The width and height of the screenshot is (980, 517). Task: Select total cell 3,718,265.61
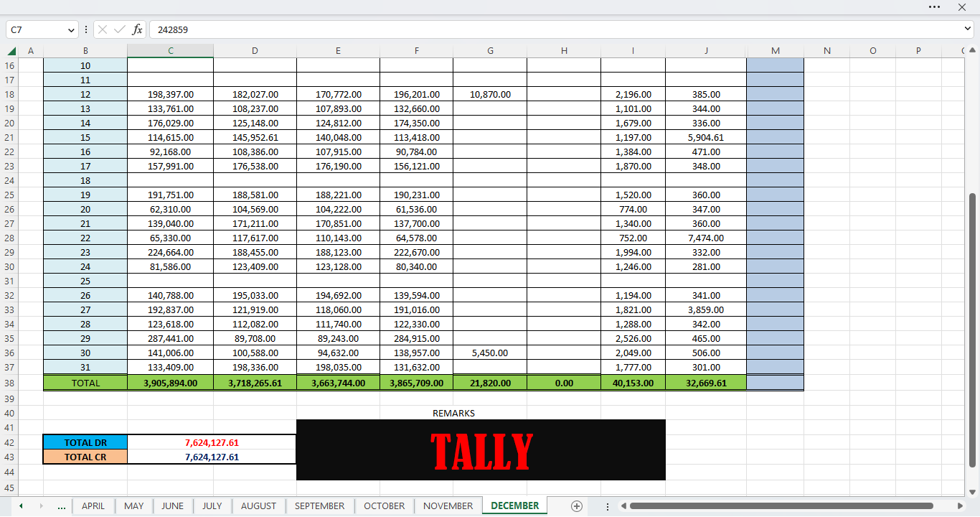[x=255, y=383]
